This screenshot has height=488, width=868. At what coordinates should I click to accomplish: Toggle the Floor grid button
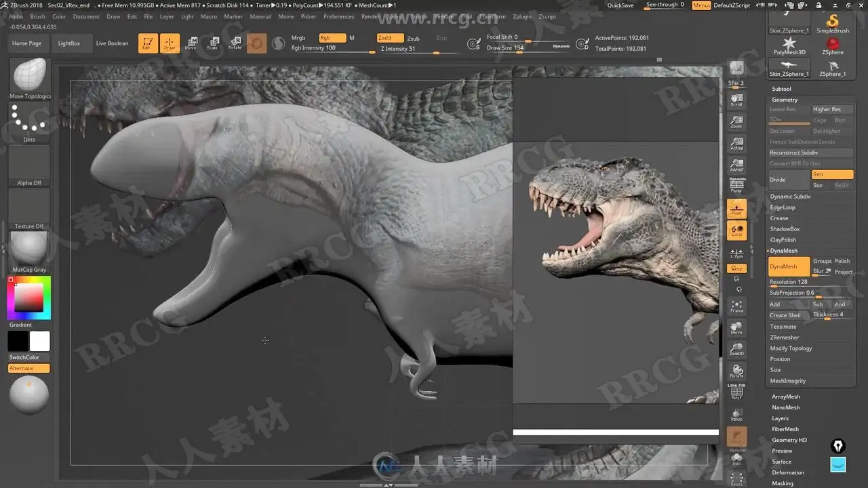point(736,209)
